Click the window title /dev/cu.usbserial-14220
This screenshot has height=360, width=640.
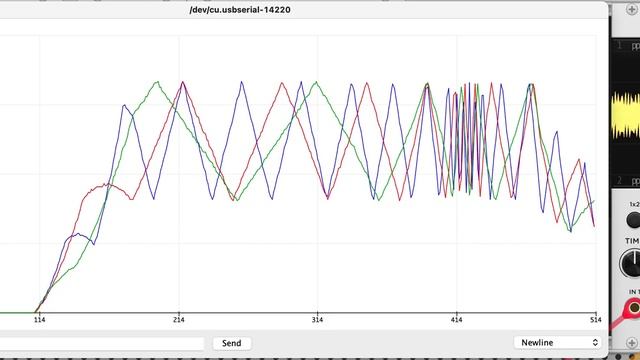click(x=240, y=10)
